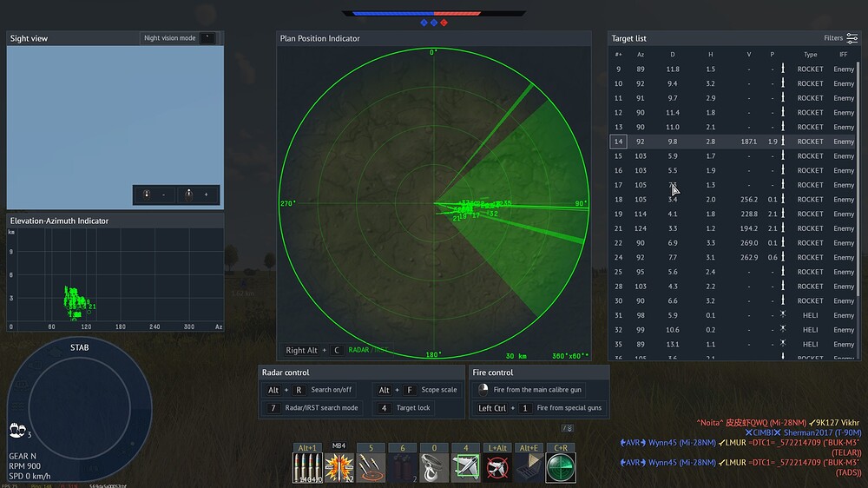This screenshot has width=868, height=488.
Task: Click velocity value 256.2 in target list
Action: click(x=749, y=200)
